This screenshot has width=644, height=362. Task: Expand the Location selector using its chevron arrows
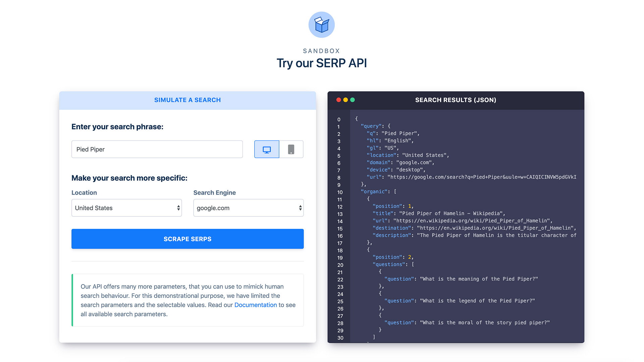tap(178, 208)
